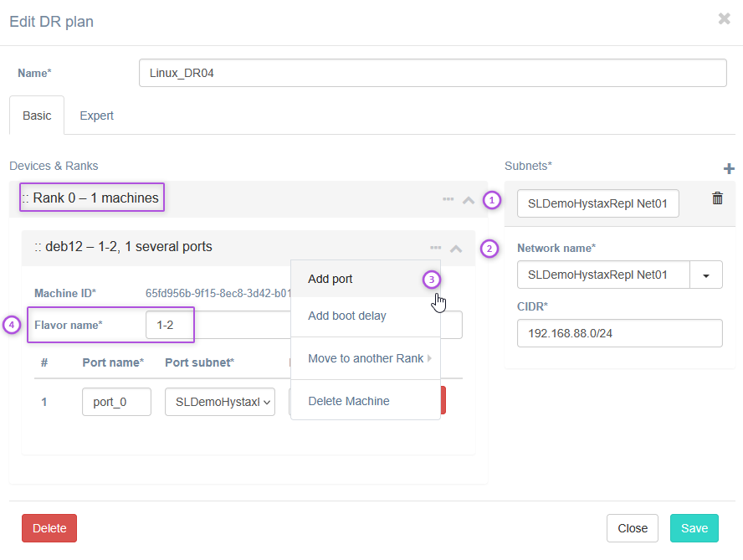Delete subnet using the trash icon
This screenshot has height=560, width=743.
(x=717, y=198)
